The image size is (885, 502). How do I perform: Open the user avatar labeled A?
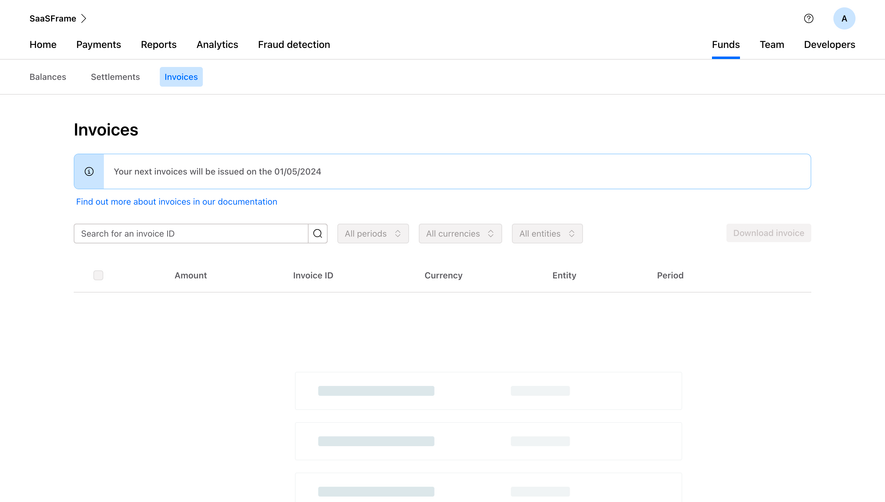(844, 19)
